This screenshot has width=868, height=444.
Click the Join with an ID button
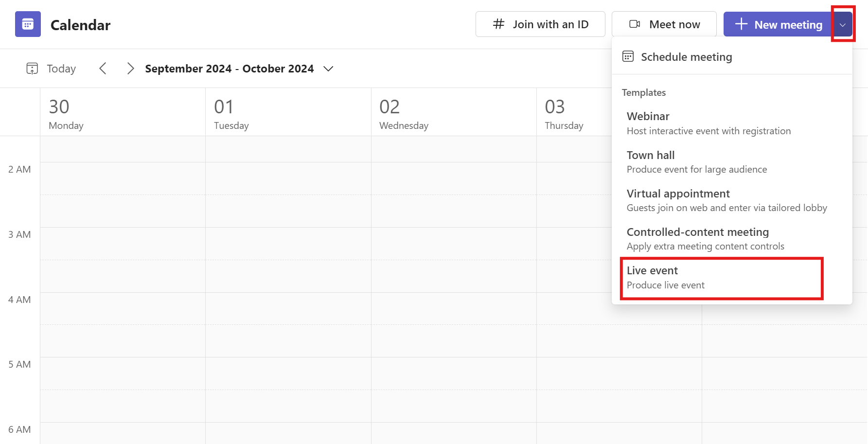[x=540, y=24]
